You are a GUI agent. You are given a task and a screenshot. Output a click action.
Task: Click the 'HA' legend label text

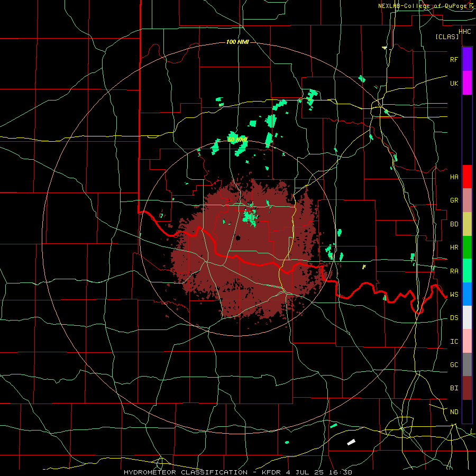pos(454,177)
